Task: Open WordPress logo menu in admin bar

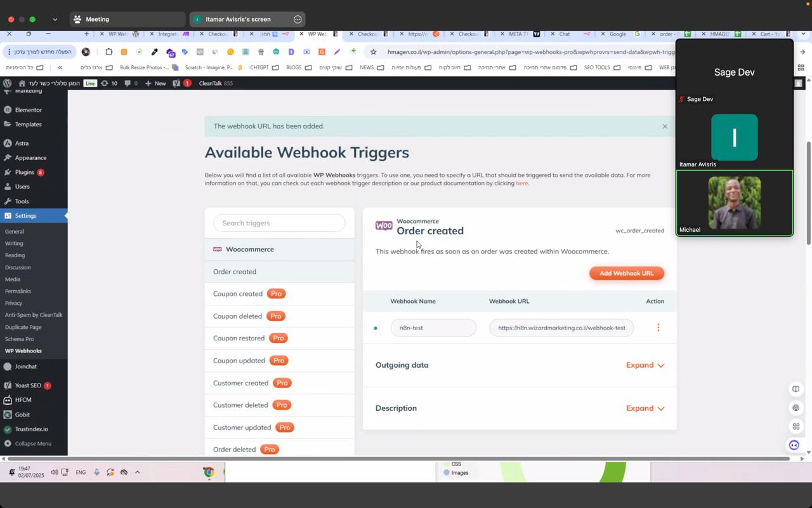Action: 8,83
